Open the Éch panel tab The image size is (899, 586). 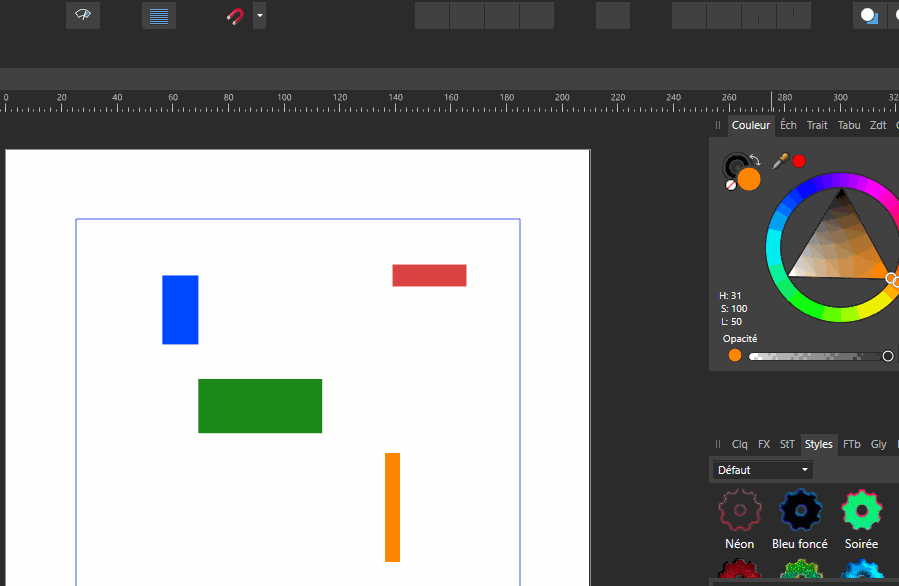click(x=788, y=125)
